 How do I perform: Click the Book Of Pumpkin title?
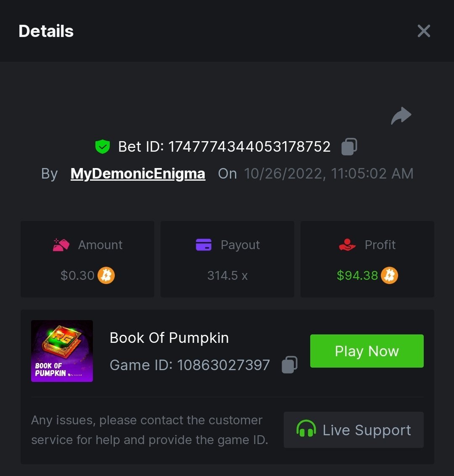coord(169,338)
